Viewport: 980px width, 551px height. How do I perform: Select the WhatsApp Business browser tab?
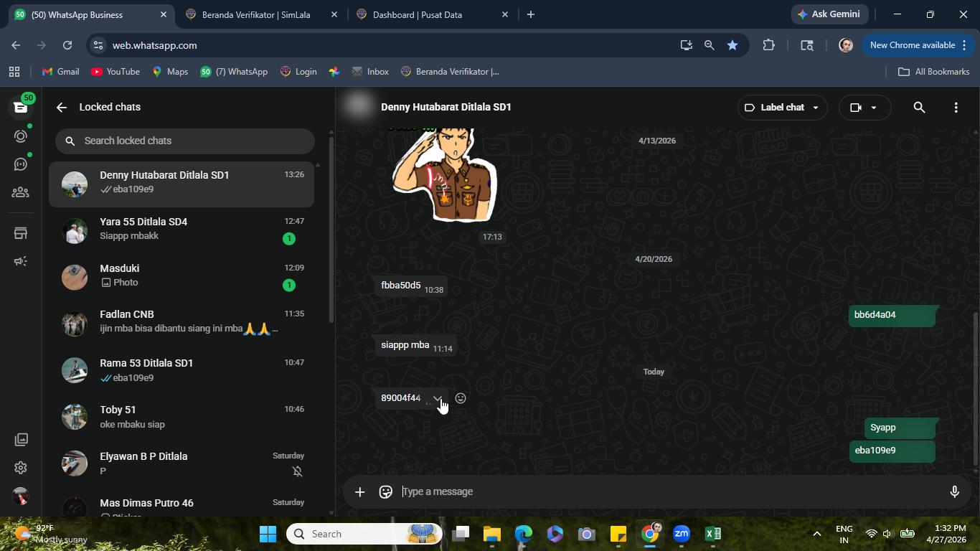click(x=89, y=14)
